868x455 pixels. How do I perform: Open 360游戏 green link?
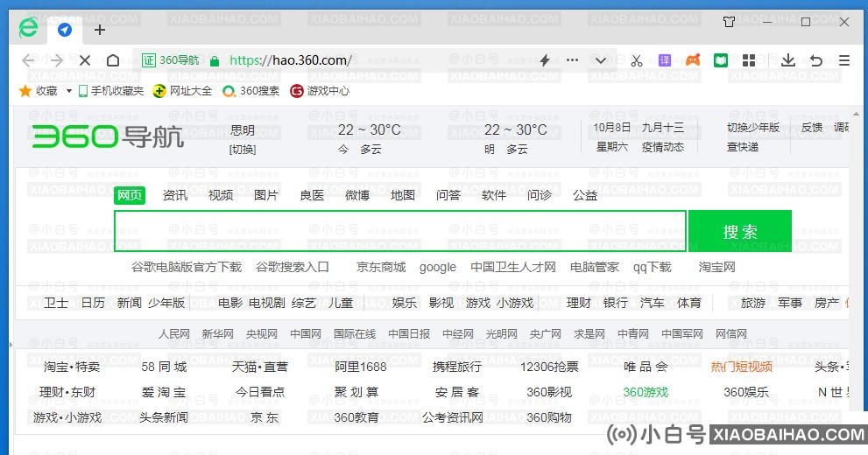point(646,392)
